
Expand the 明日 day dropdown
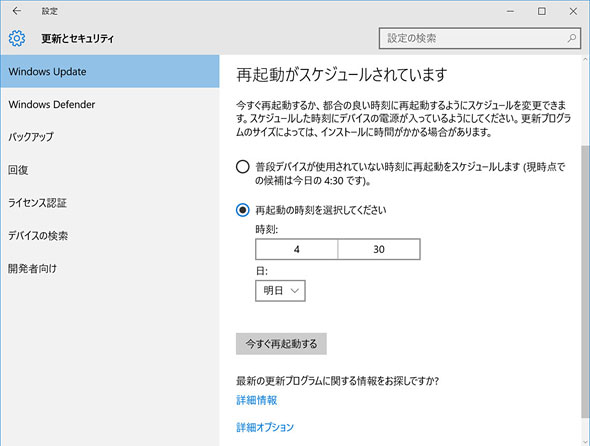tap(280, 291)
